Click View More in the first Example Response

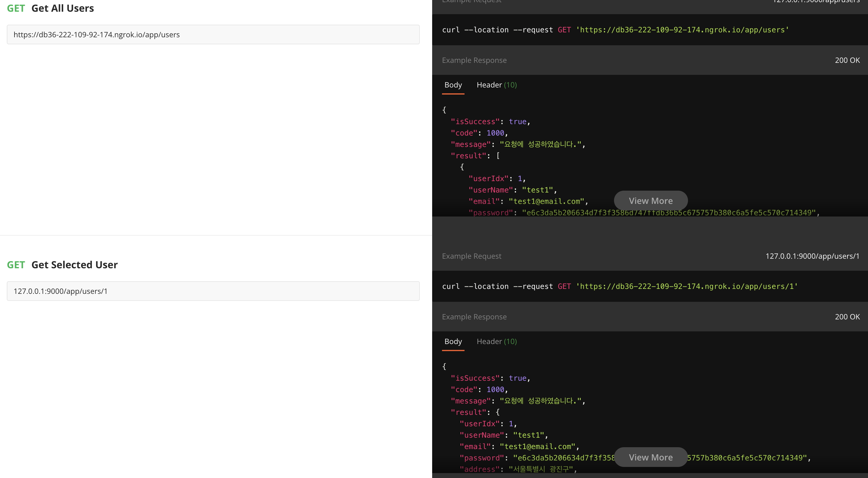coord(651,200)
